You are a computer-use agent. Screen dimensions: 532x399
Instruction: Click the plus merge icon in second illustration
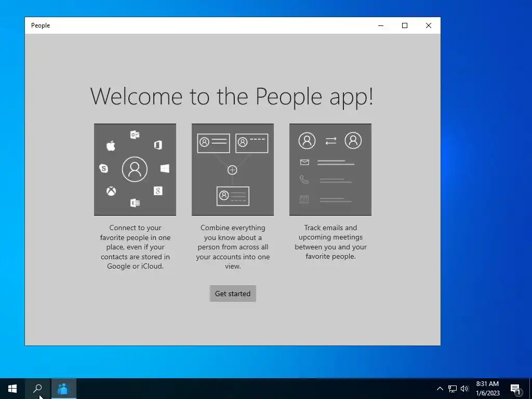pos(232,170)
